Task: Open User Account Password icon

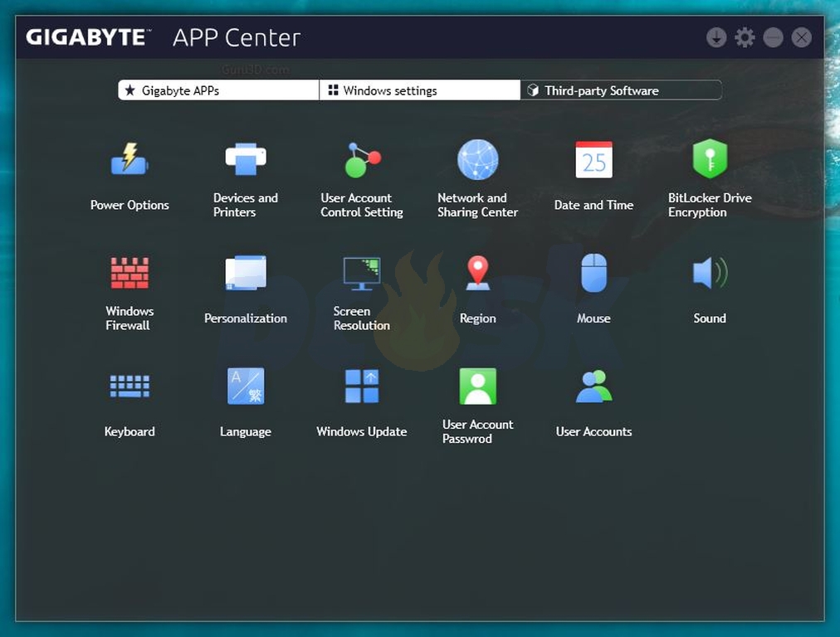Action: (478, 386)
